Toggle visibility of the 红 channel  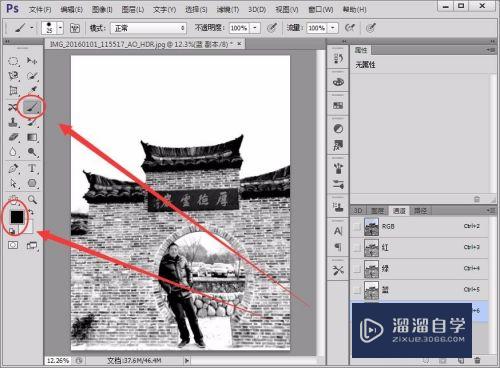tap(357, 248)
